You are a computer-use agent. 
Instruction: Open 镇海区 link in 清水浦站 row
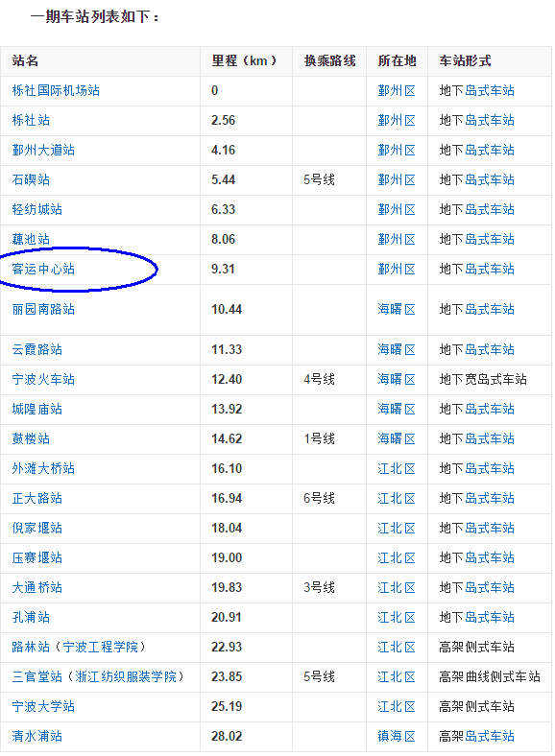tap(397, 736)
